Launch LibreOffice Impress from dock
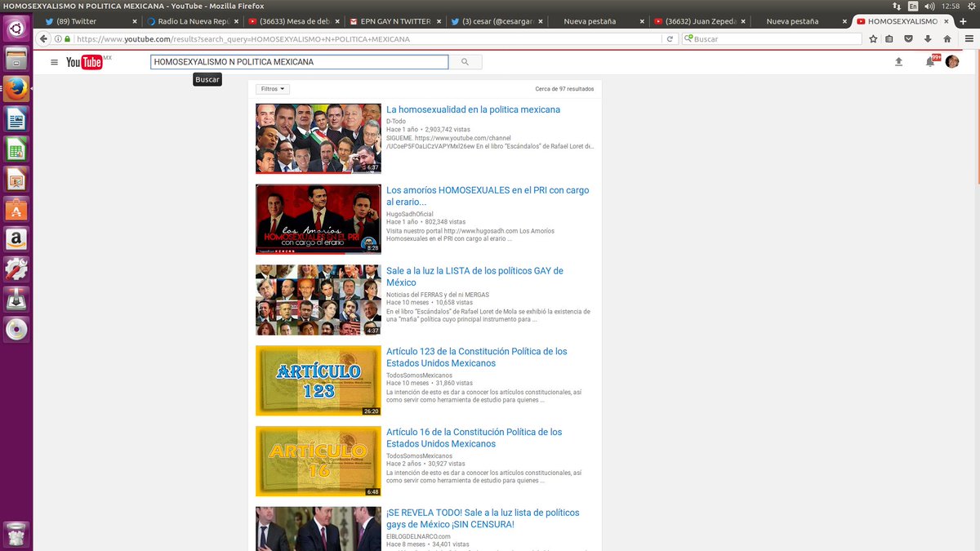 click(x=16, y=179)
